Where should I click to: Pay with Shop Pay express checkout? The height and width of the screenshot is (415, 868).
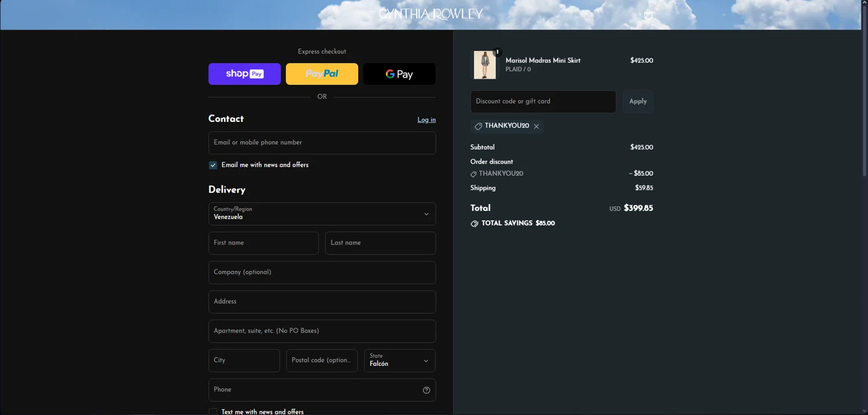point(244,74)
